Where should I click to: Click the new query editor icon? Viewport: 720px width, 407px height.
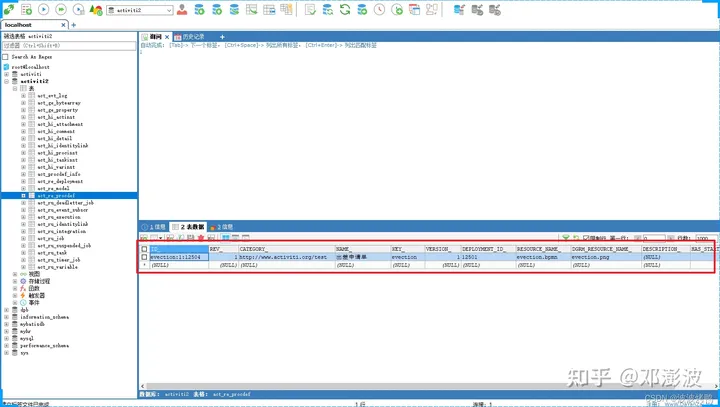(x=27, y=9)
